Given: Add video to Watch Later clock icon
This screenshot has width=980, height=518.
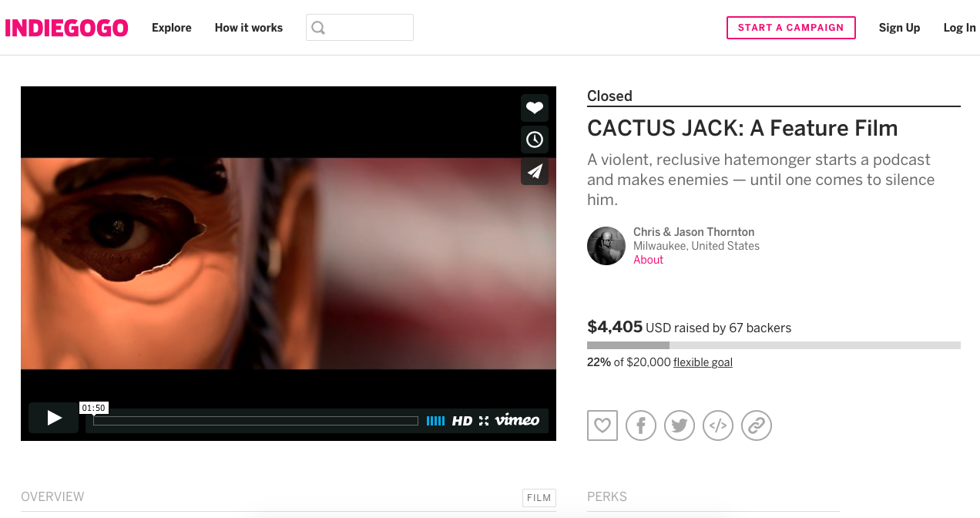Looking at the screenshot, I should (535, 140).
